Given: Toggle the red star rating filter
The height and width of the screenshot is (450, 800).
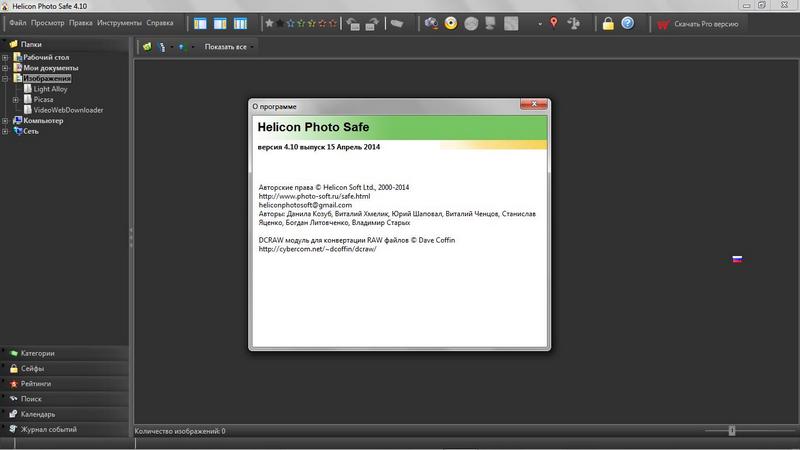Looking at the screenshot, I should click(x=333, y=23).
